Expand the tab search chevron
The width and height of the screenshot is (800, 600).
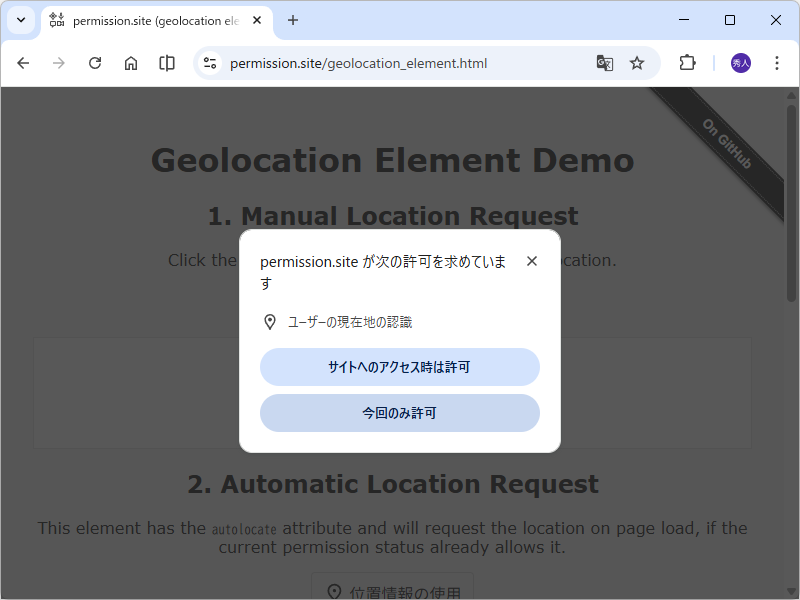[20, 20]
